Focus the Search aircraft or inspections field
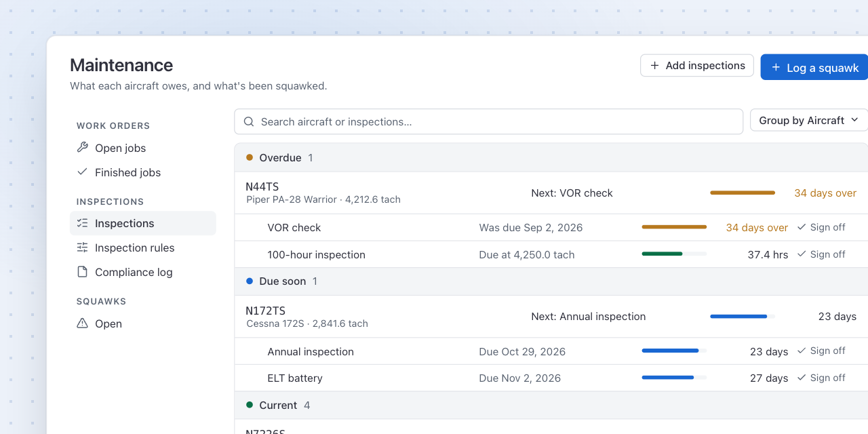This screenshot has width=868, height=434. pos(489,121)
